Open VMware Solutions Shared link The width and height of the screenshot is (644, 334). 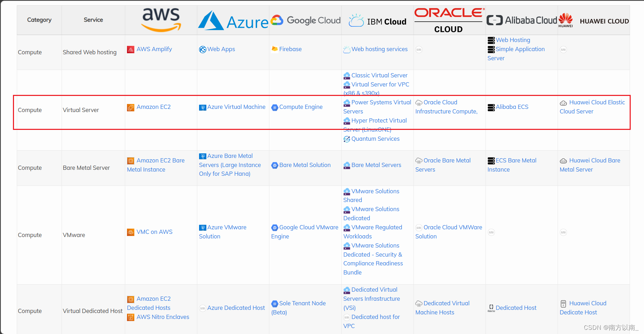pos(371,196)
